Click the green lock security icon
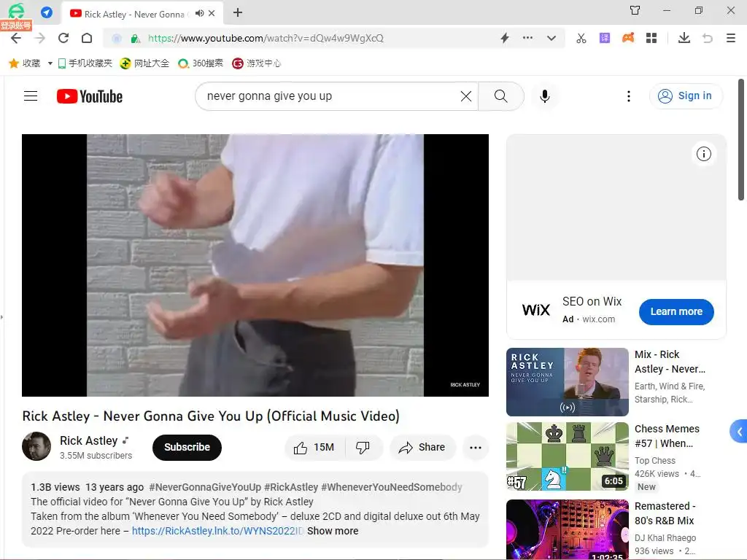 (135, 39)
